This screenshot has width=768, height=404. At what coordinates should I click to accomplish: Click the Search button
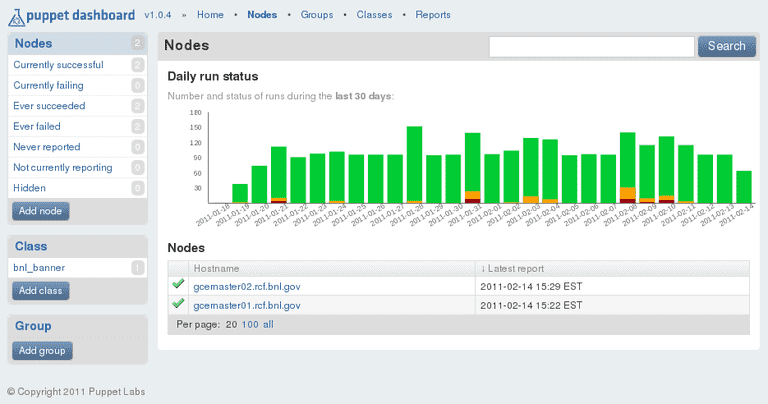click(x=727, y=46)
